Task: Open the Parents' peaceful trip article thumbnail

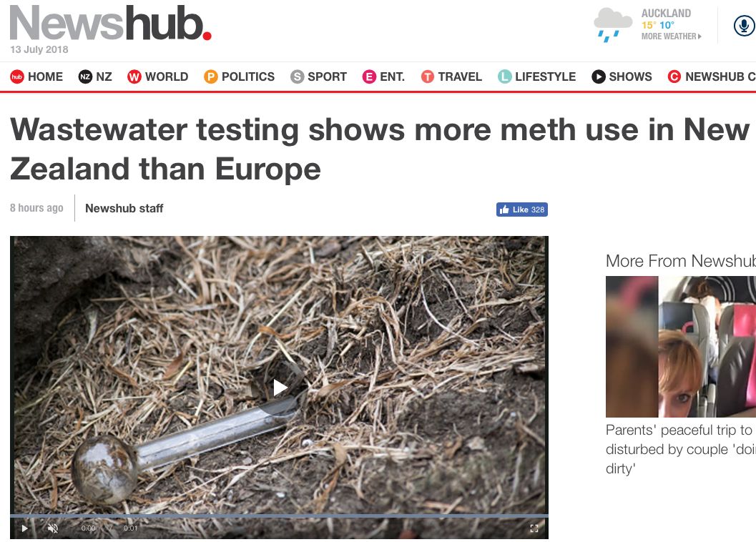Action: [680, 346]
